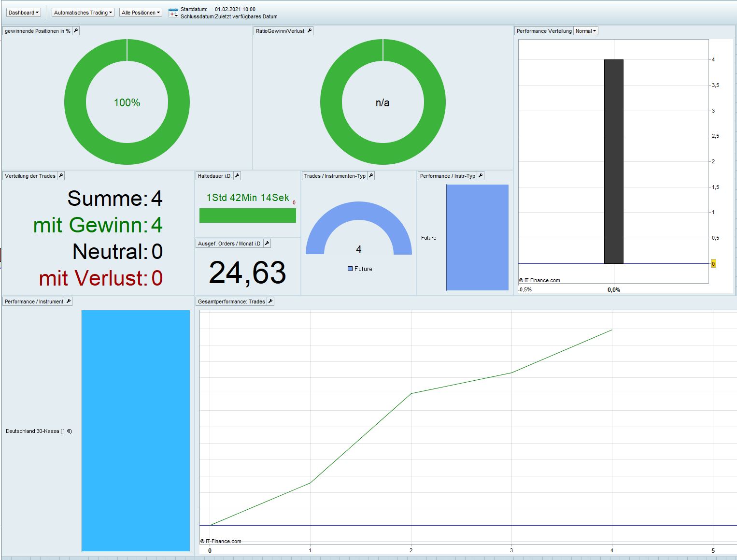Image resolution: width=737 pixels, height=560 pixels.
Task: Click the yellow 0 axis marker
Action: pyautogui.click(x=713, y=264)
